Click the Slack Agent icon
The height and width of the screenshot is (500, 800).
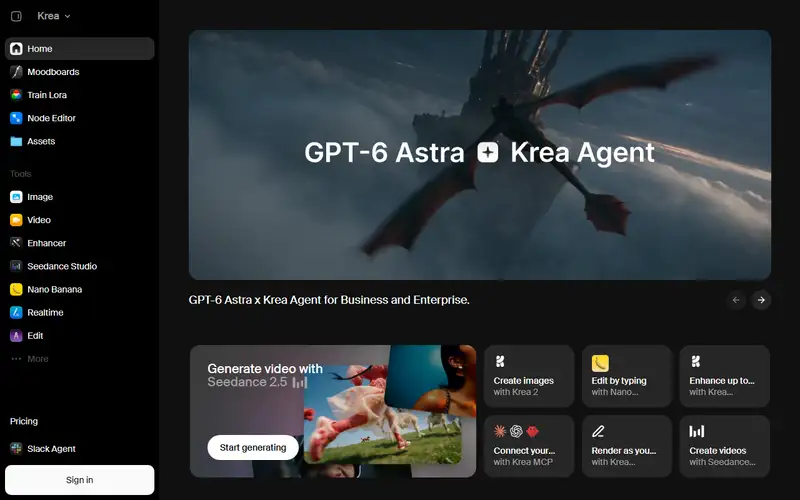coord(16,448)
